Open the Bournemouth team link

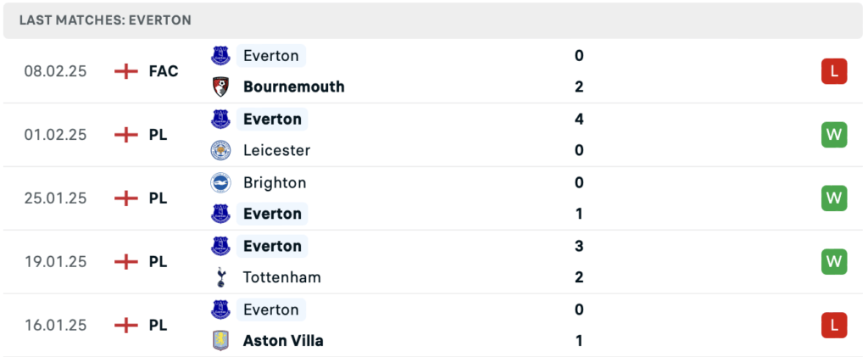click(293, 86)
